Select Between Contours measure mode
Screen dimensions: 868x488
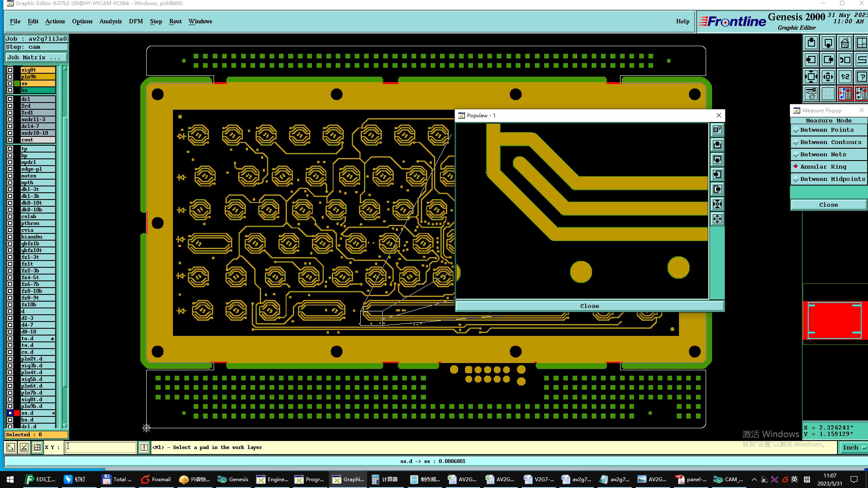pyautogui.click(x=829, y=142)
